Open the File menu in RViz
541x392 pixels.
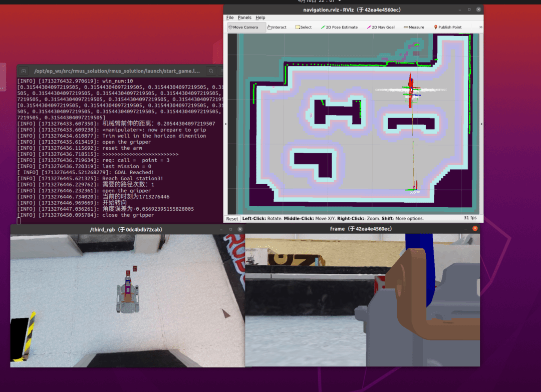230,18
